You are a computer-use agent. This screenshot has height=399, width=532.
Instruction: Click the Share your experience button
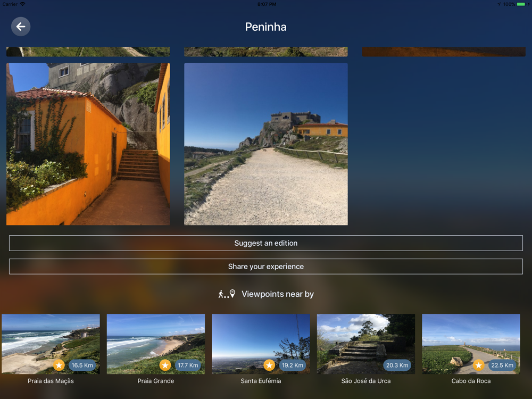coord(265,267)
